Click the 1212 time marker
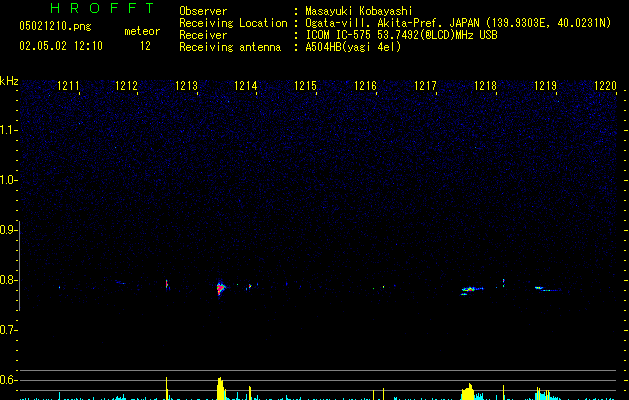This screenshot has width=629, height=400. (126, 86)
